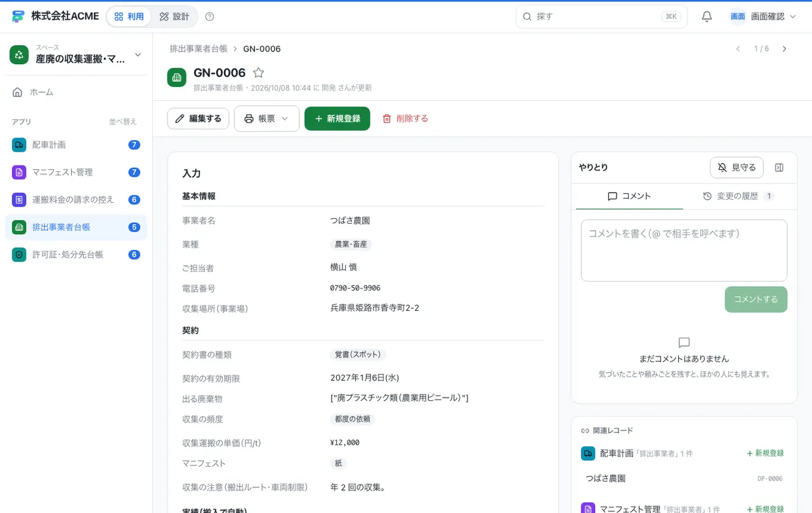Click the help question mark icon
812x513 pixels.
210,16
